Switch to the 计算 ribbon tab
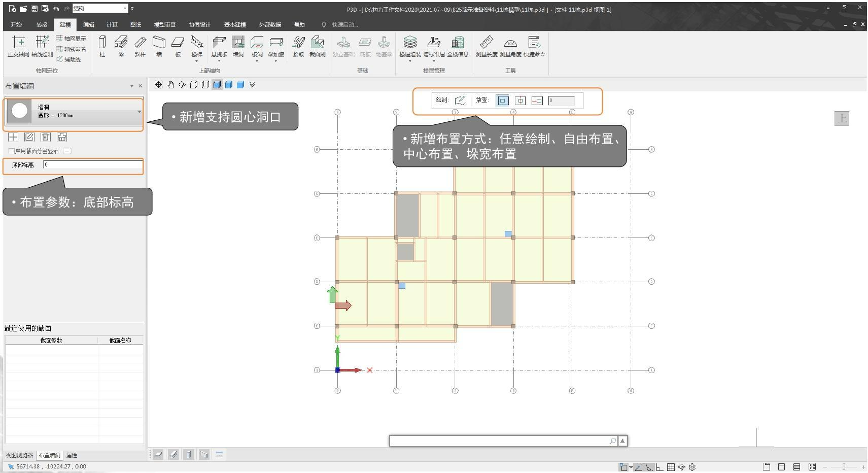Screen dimensions: 868x473 (112, 24)
